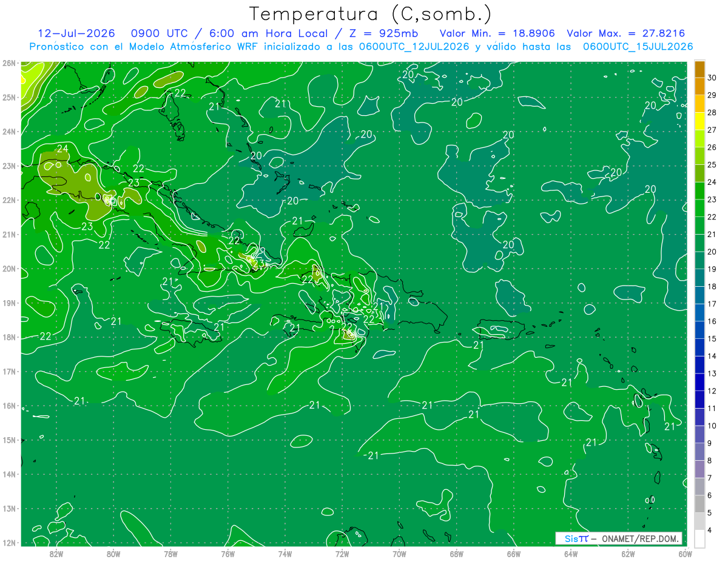This screenshot has height=562, width=728.
Task: Click the '22N' latitude axis label
Action: point(8,199)
